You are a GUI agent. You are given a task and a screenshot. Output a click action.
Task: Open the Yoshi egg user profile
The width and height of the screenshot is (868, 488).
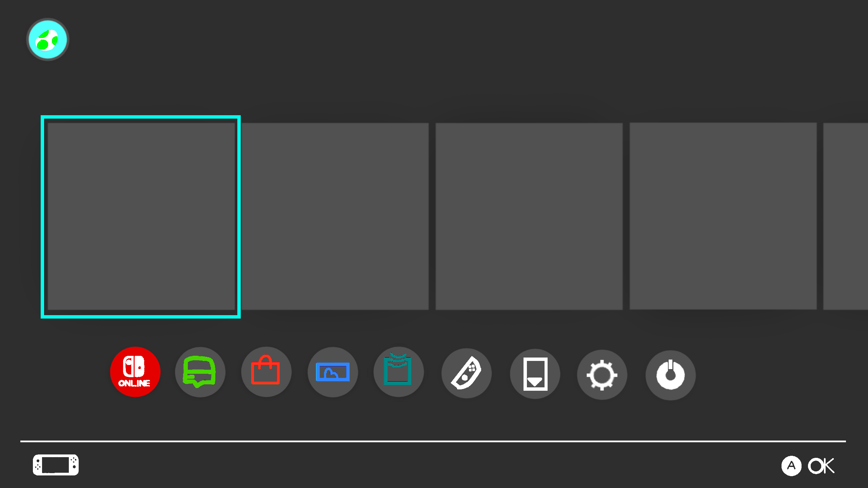[48, 40]
